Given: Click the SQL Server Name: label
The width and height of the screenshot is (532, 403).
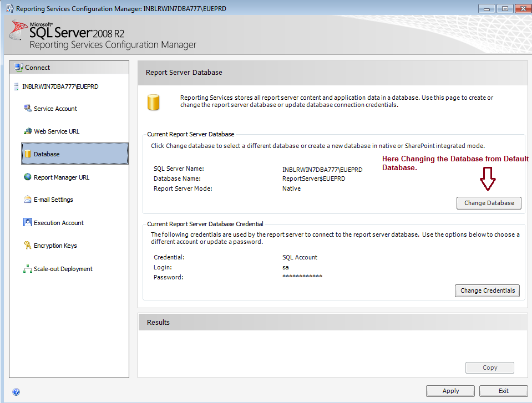Looking at the screenshot, I should [179, 169].
